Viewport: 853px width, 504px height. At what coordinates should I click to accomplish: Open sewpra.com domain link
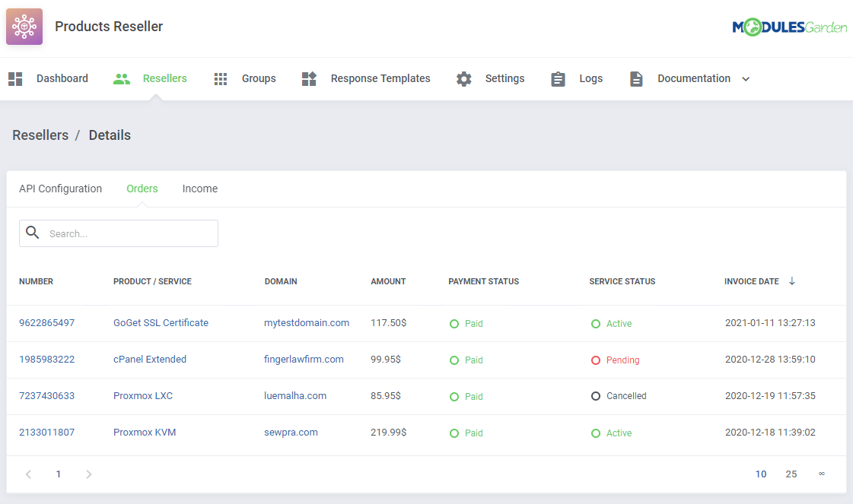tap(291, 433)
